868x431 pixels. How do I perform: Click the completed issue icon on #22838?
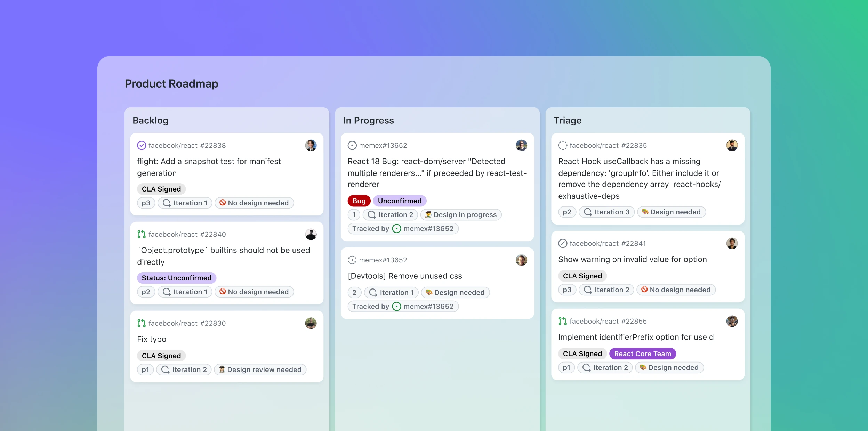tap(141, 145)
